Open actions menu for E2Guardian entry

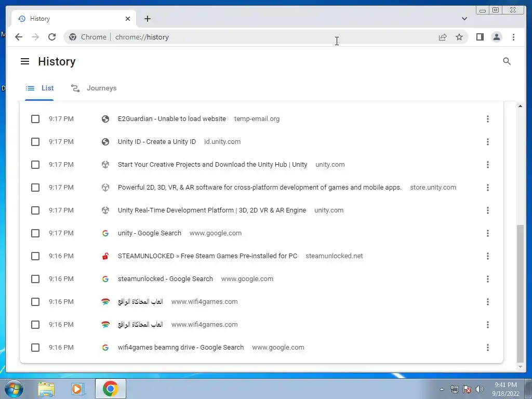point(487,119)
